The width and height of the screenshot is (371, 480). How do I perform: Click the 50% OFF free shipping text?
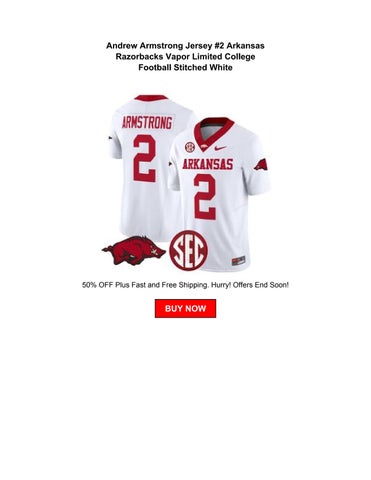(185, 285)
